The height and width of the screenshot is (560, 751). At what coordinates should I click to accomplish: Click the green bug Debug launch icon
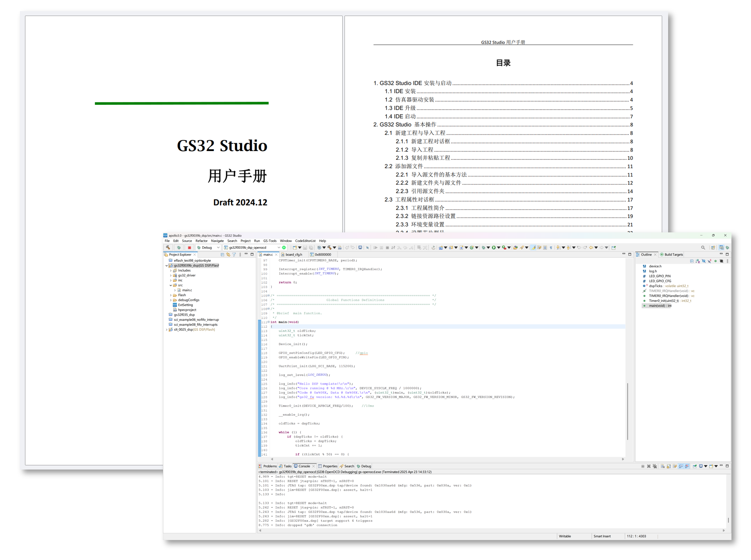179,248
